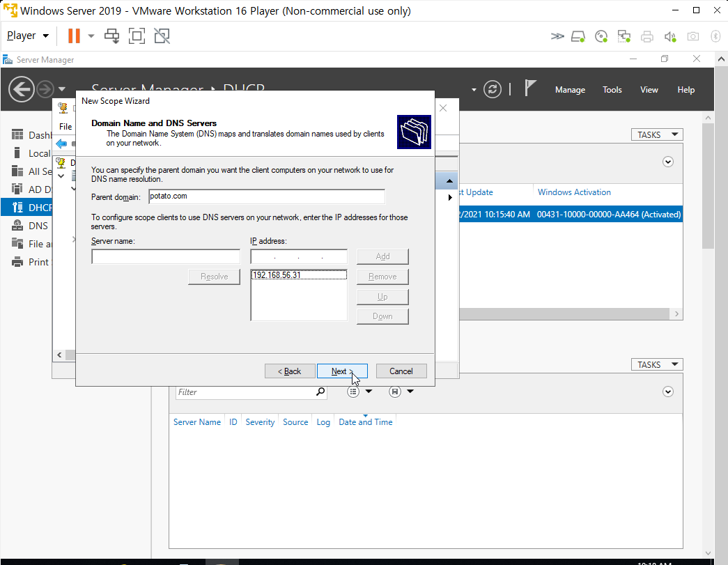
Task: Select the DHCP sidebar item
Action: 27,208
